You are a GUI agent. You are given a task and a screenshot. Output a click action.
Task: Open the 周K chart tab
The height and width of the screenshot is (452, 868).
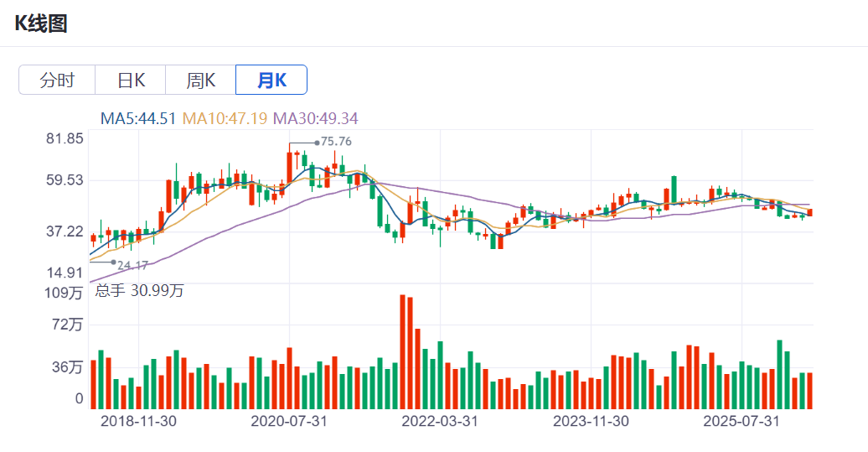pos(201,81)
